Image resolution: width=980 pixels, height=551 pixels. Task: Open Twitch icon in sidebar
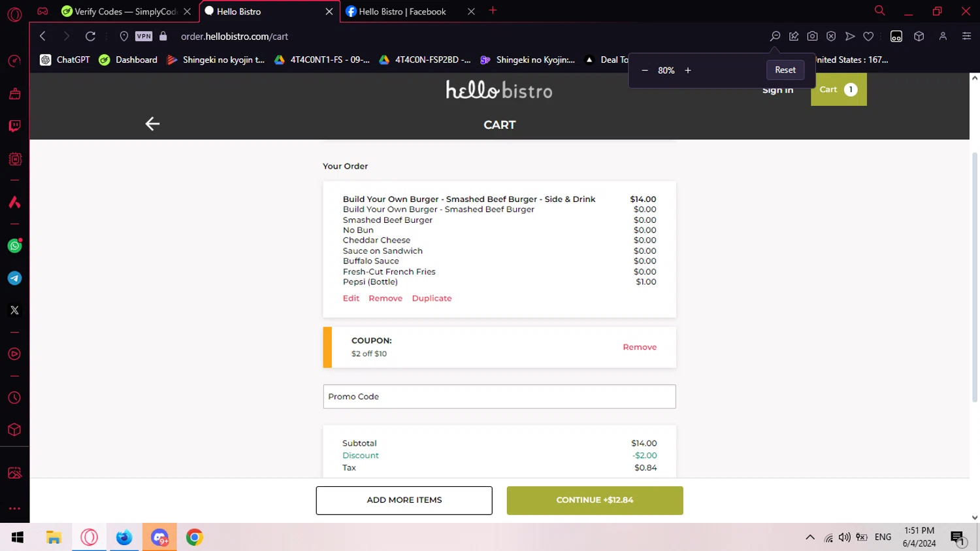tap(14, 125)
